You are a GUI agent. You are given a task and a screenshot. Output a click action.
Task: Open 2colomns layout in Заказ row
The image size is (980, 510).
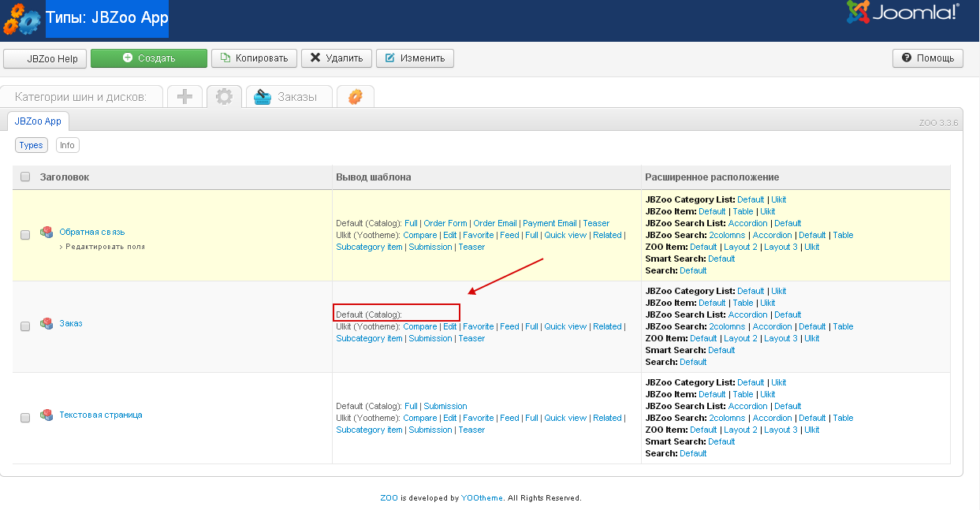coord(728,326)
